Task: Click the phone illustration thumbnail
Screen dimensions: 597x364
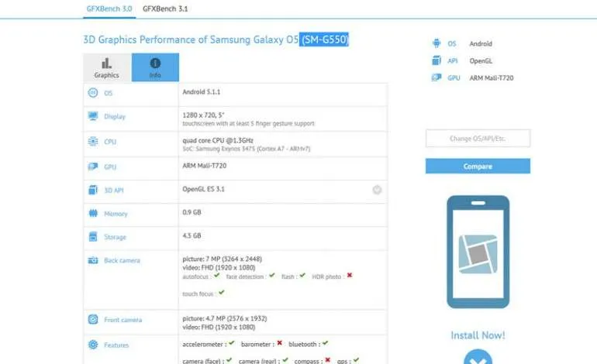Action: pos(478,252)
